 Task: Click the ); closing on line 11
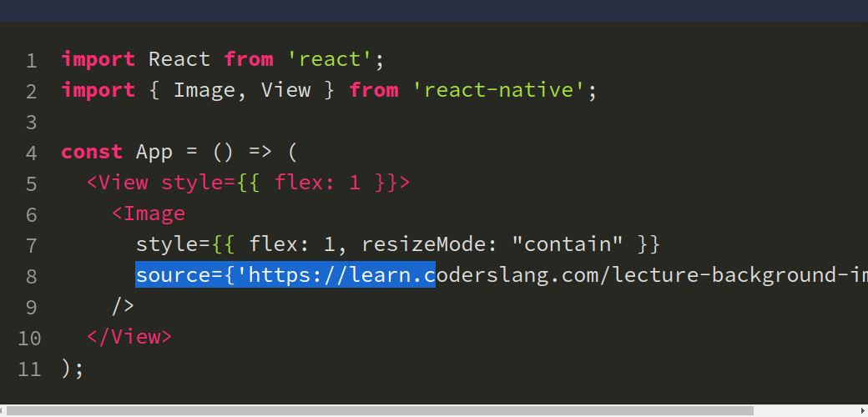(72, 369)
